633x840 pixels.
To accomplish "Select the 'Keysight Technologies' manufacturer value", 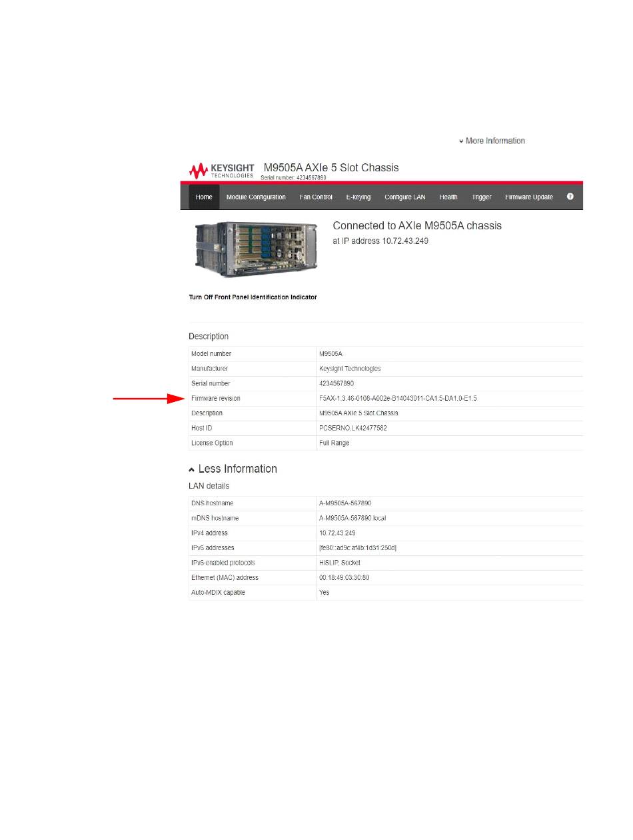I will coord(350,369).
